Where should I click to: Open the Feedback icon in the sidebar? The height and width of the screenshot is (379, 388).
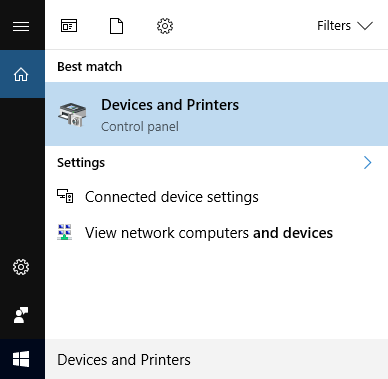(x=21, y=315)
